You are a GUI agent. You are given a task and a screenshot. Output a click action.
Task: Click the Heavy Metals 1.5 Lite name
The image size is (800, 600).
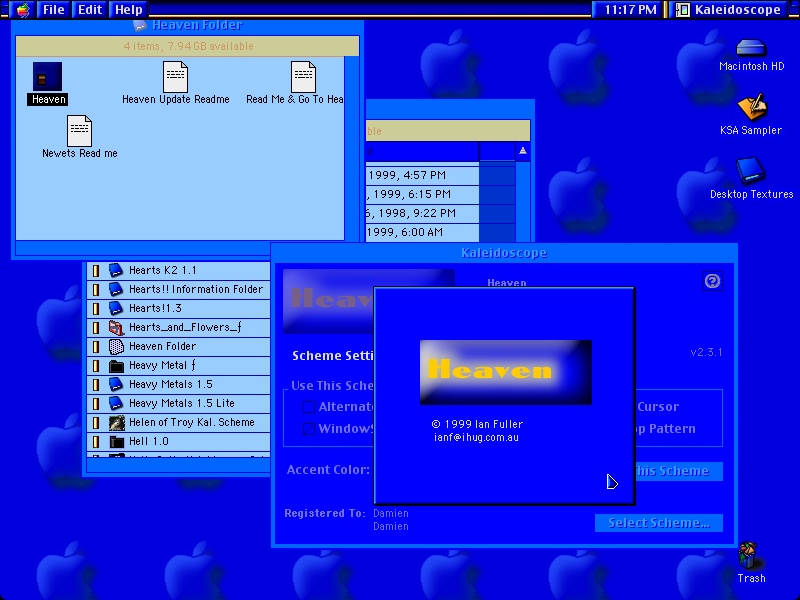[x=182, y=403]
